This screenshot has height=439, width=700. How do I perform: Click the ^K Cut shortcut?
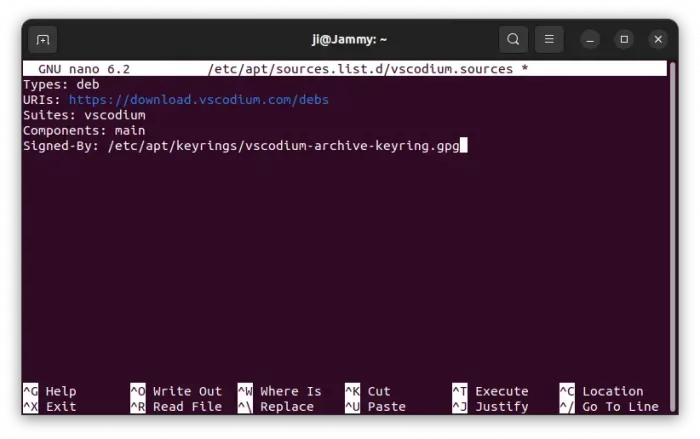coord(368,391)
